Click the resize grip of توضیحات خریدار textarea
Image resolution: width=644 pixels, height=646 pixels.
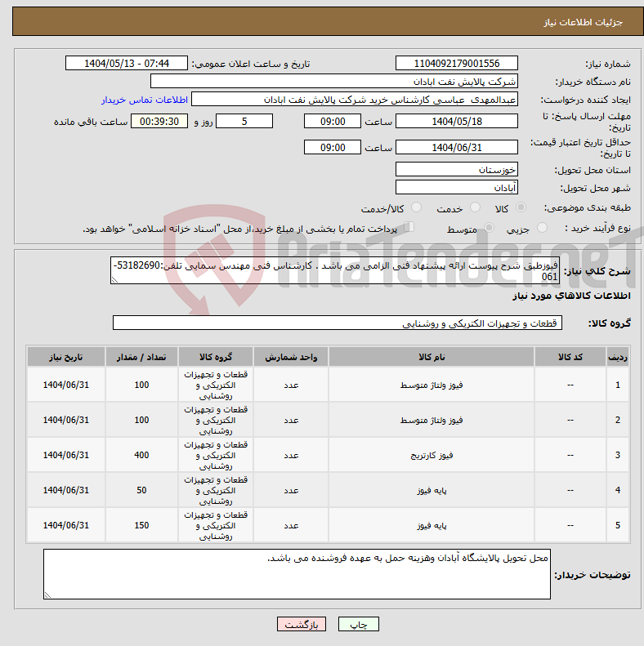coord(48,595)
